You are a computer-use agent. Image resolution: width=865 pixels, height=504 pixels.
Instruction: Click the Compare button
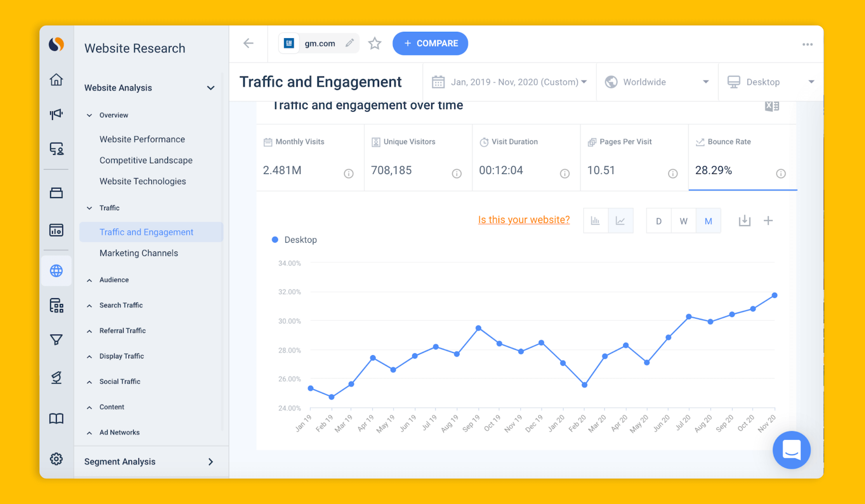pos(431,43)
